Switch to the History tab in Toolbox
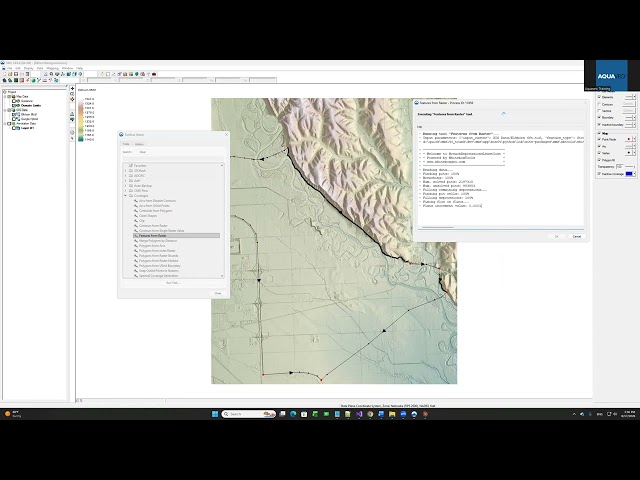640x480 pixels. 139,144
